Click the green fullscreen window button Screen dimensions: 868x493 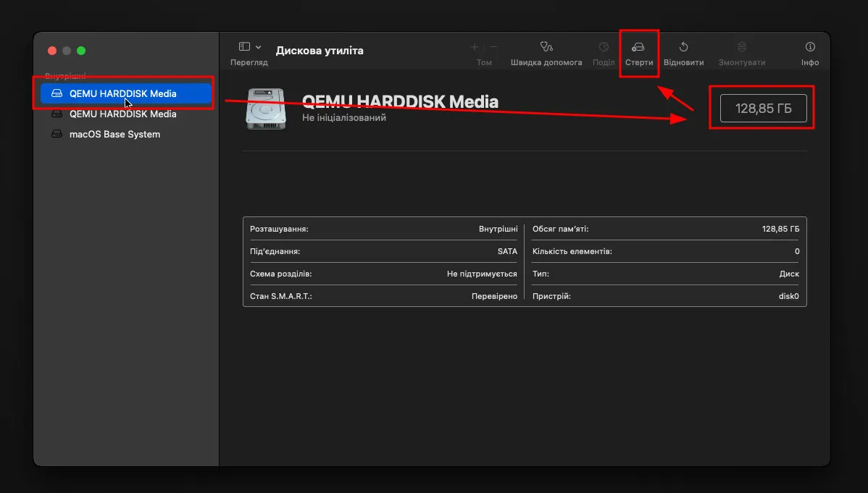coord(81,51)
